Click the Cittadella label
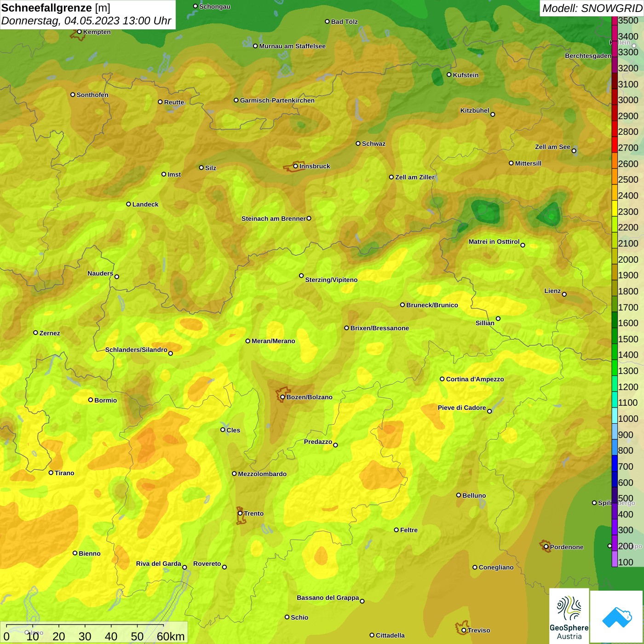Screen dimensions: 644x644 click(390, 635)
